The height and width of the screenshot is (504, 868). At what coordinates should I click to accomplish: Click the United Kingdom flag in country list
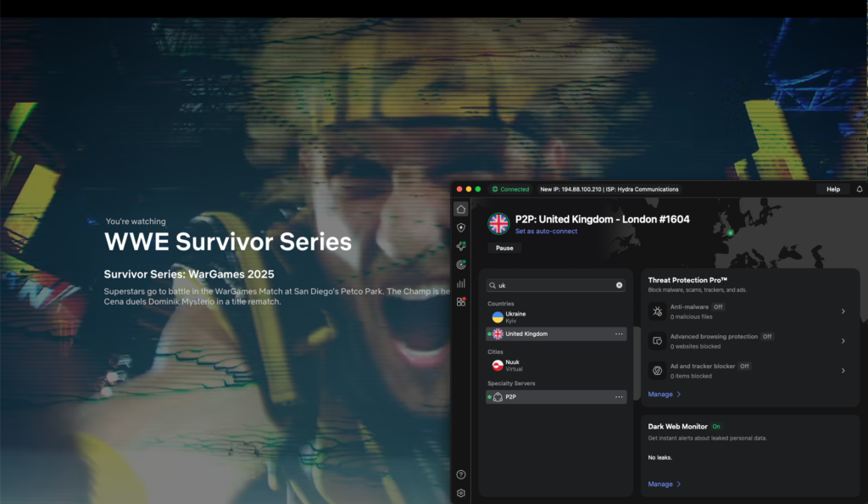pyautogui.click(x=498, y=334)
